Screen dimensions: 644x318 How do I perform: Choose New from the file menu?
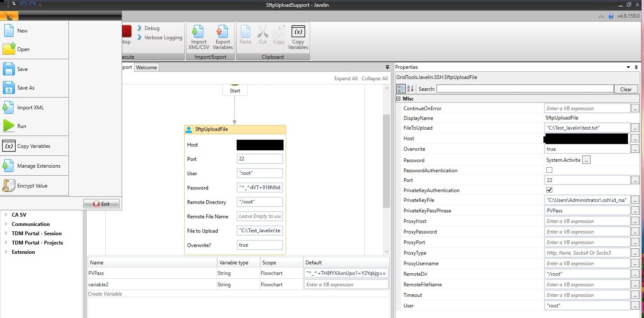(x=22, y=31)
